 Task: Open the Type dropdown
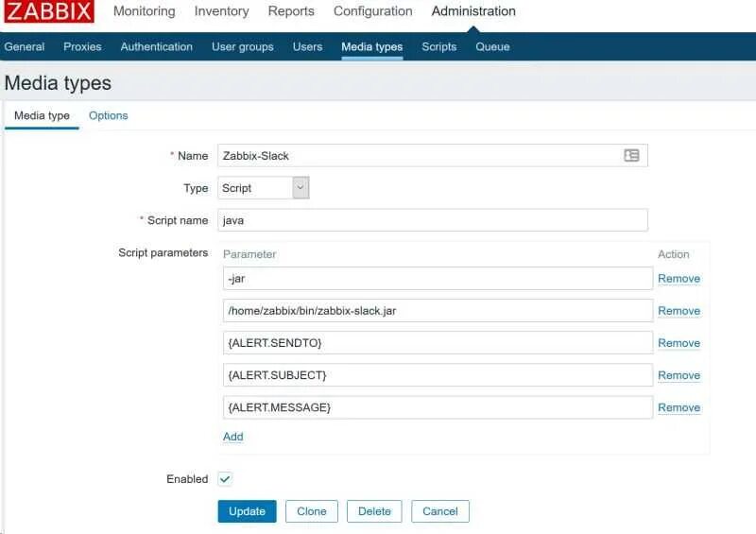(264, 188)
